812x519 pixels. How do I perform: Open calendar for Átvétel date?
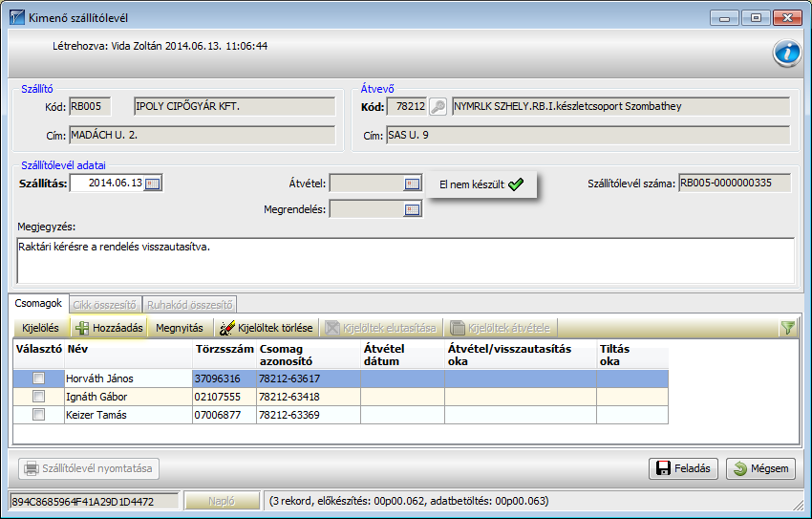413,184
